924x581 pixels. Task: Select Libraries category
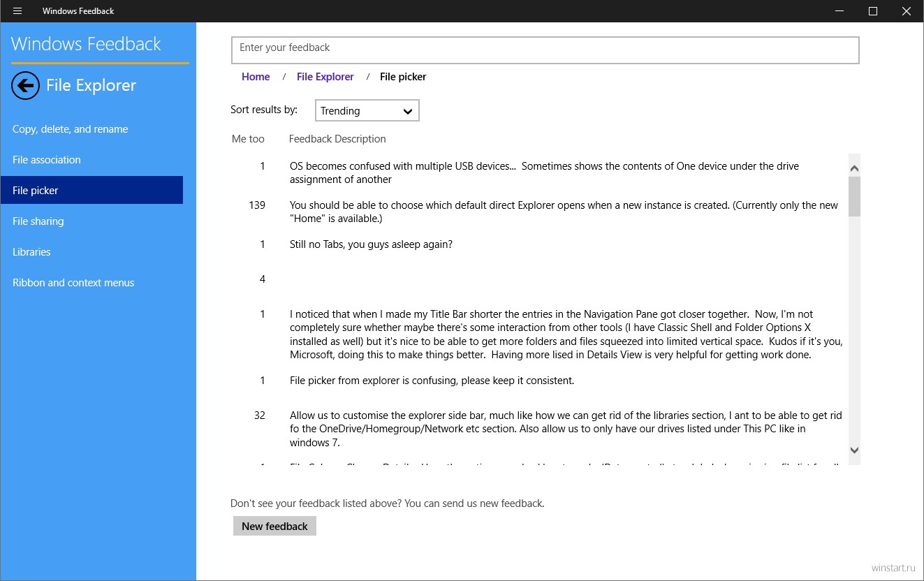91,252
